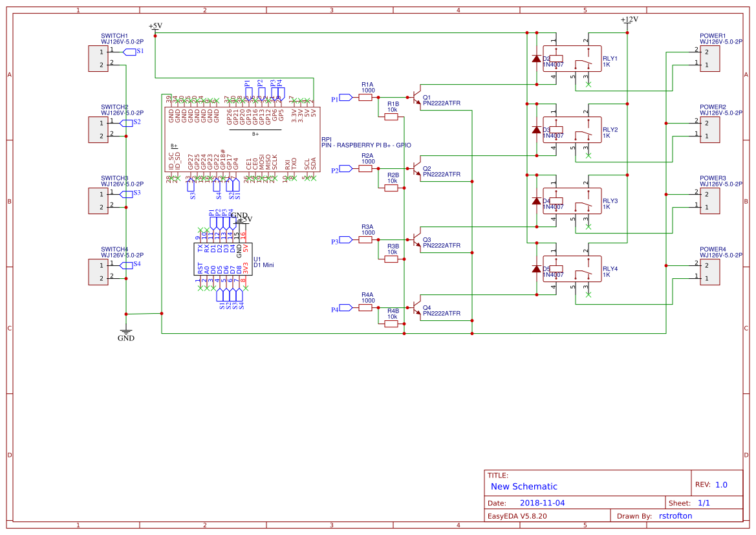Select P2 net port beside resistor R2A

coord(346,169)
